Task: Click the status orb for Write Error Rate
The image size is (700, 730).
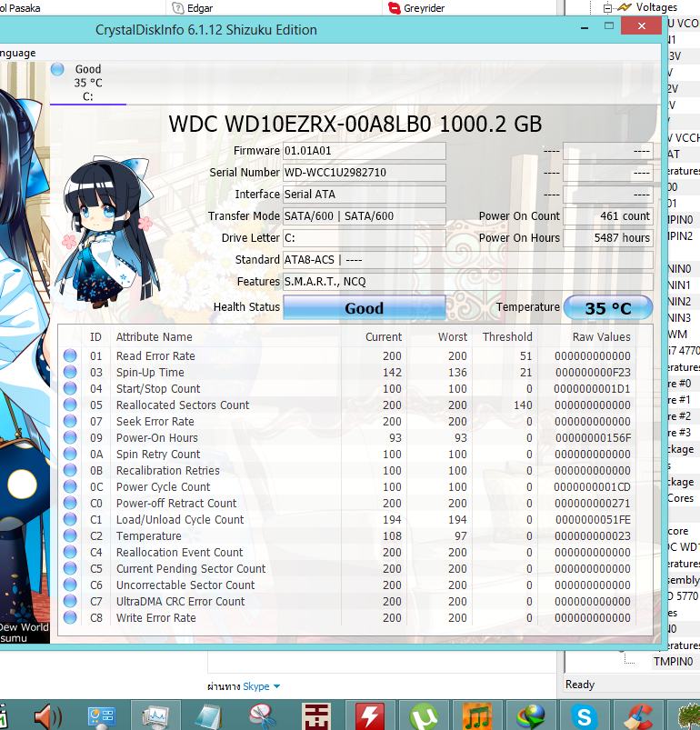Action: point(70,617)
